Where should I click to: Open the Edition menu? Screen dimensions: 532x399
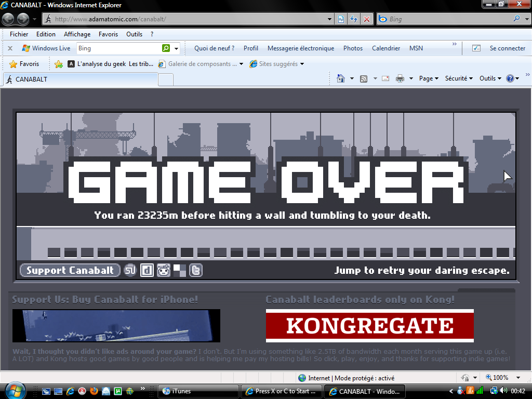click(x=46, y=34)
